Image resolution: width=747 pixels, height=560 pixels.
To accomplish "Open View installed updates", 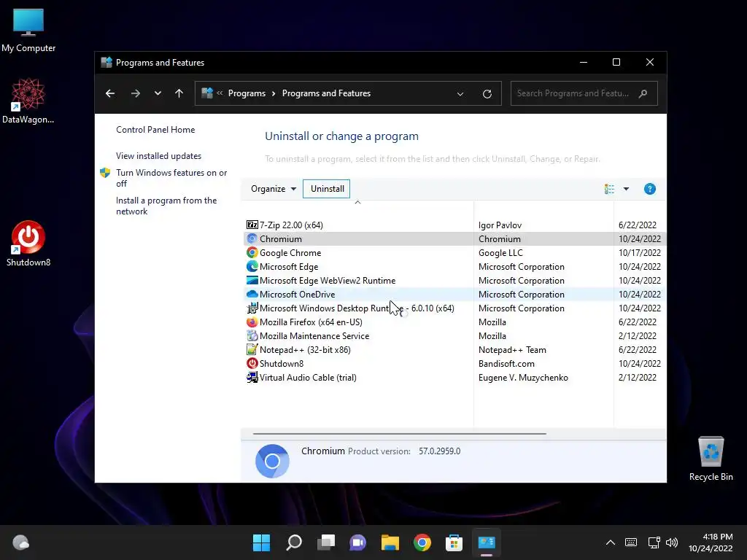I will (x=158, y=156).
